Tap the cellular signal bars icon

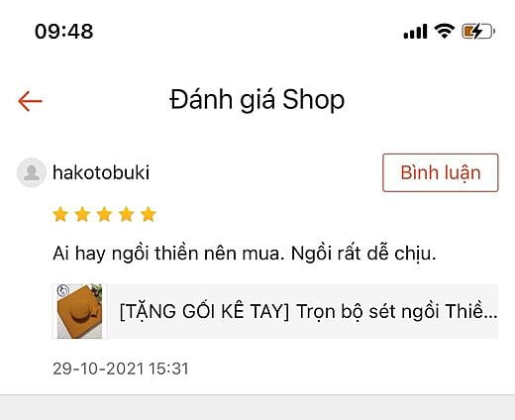coord(415,32)
